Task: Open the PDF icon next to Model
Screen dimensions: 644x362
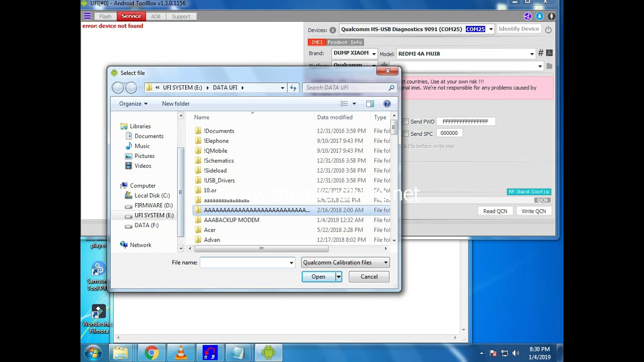Action: pyautogui.click(x=549, y=53)
